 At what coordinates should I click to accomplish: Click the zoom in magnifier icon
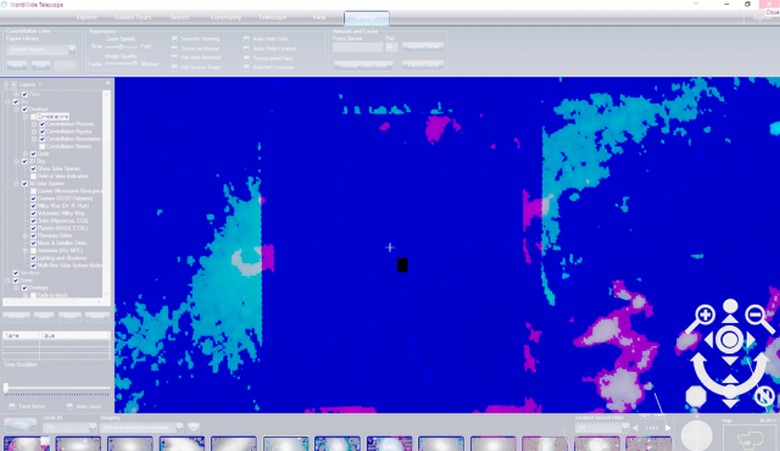704,316
